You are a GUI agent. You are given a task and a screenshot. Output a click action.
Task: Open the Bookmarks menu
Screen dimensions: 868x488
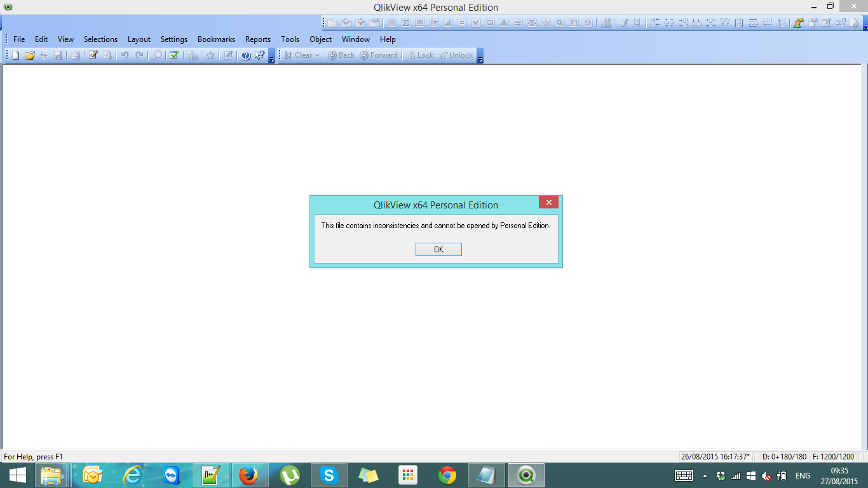217,39
